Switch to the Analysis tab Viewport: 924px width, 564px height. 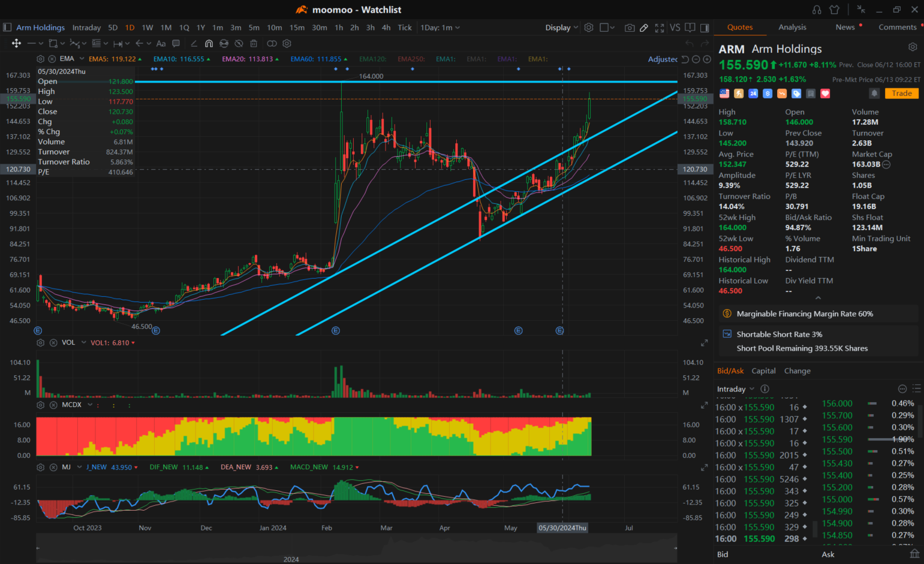pyautogui.click(x=792, y=27)
